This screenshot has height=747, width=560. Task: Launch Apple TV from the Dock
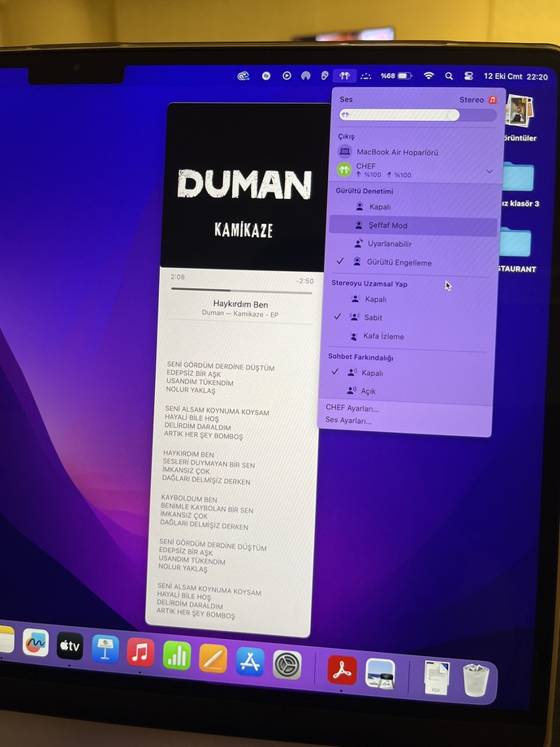70,646
